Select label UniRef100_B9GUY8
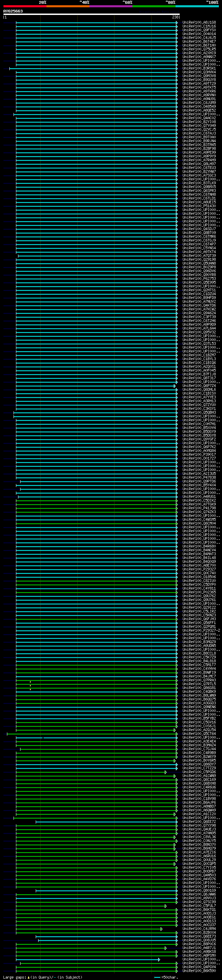 click(x=199, y=80)
